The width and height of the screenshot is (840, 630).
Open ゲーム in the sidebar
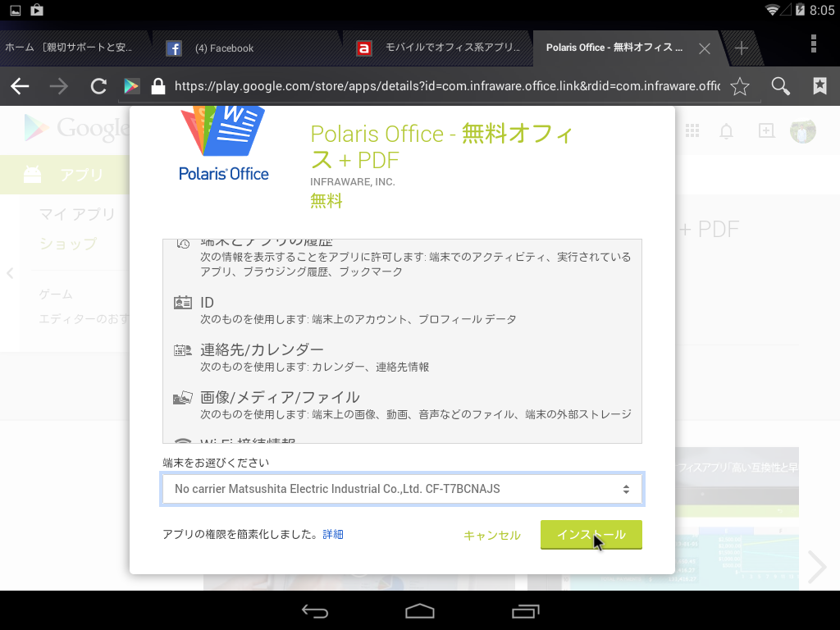point(56,294)
